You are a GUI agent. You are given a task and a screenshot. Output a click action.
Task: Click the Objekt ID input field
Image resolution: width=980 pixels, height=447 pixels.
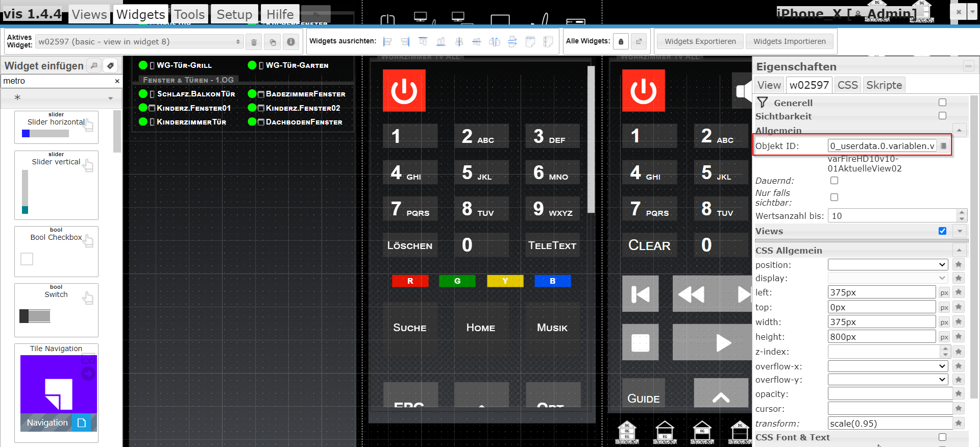click(882, 146)
